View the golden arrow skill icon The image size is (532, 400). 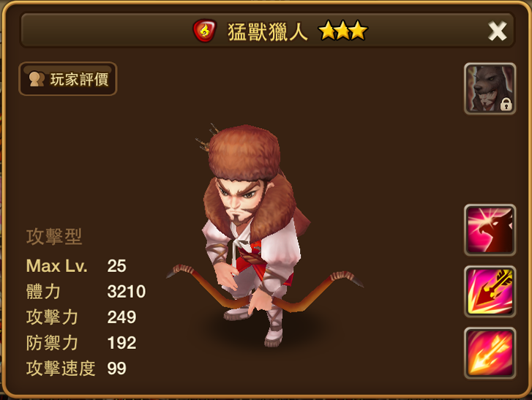click(490, 292)
